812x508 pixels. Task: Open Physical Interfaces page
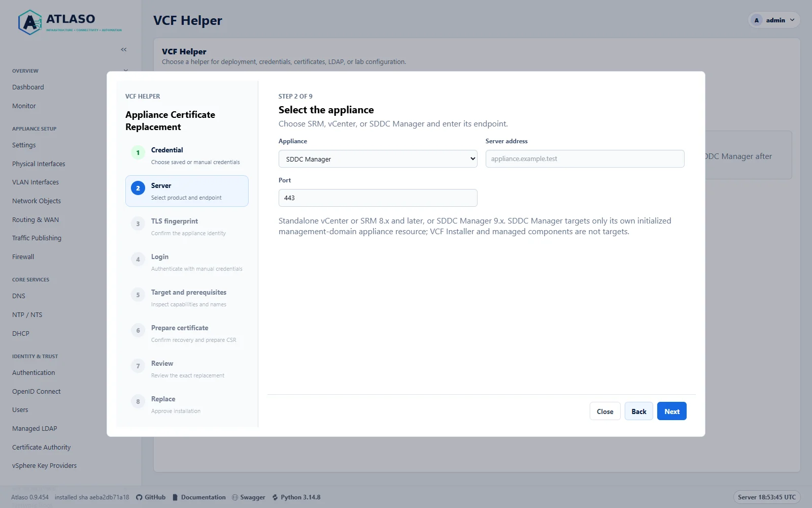point(39,164)
